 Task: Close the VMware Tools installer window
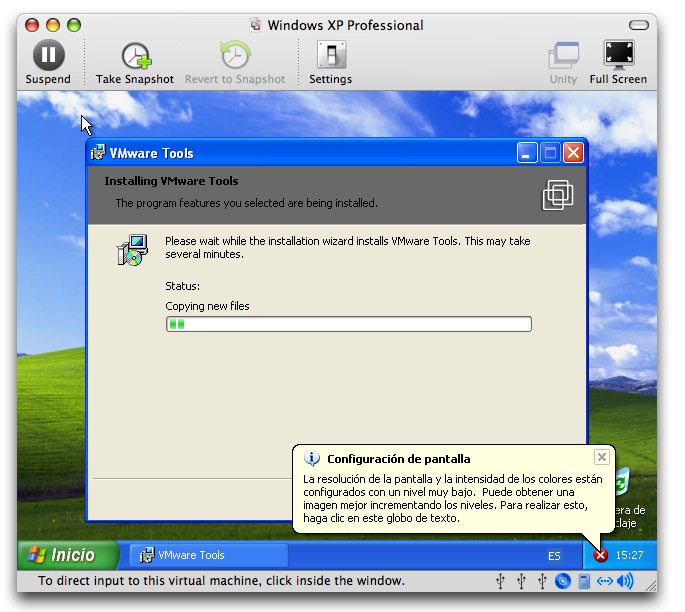tap(573, 153)
